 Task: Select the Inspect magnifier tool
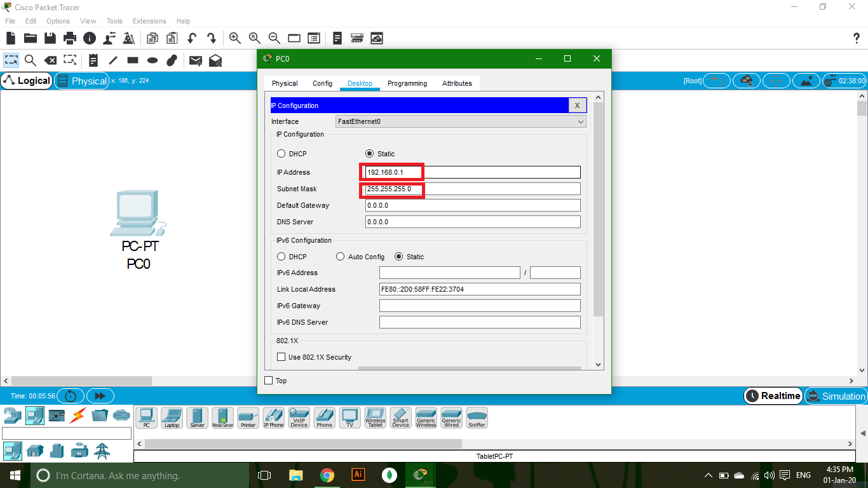31,60
